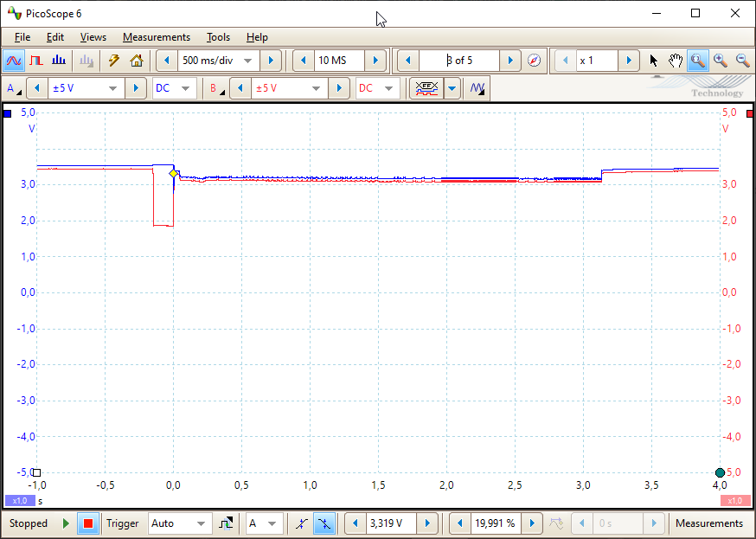Increase the x 1 zoom factor
This screenshot has height=539, width=756.
[x=629, y=61]
